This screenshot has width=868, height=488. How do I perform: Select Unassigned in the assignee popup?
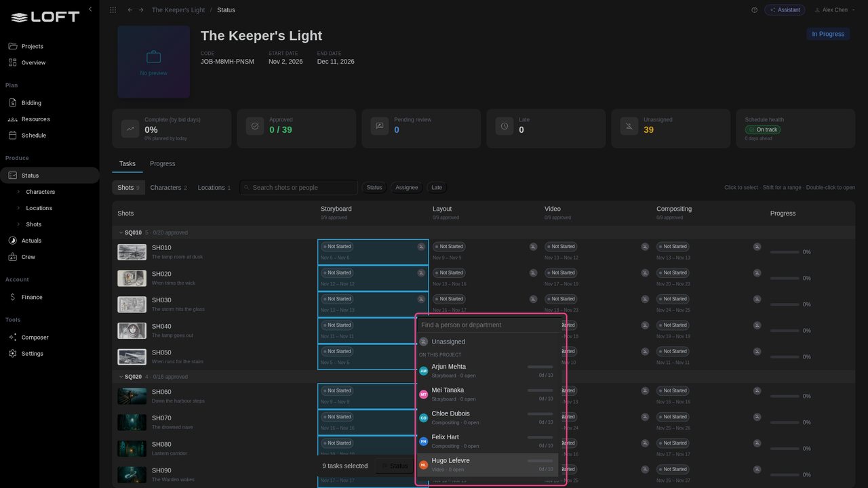coord(487,342)
